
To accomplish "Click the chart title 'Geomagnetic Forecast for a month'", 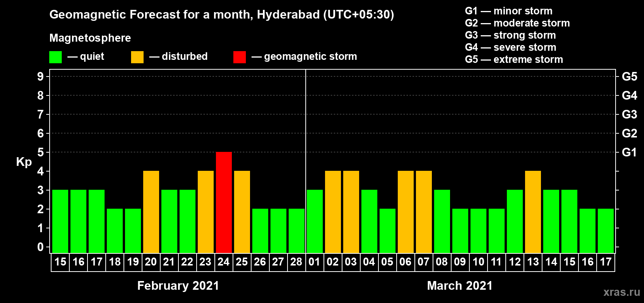I will click(152, 15).
